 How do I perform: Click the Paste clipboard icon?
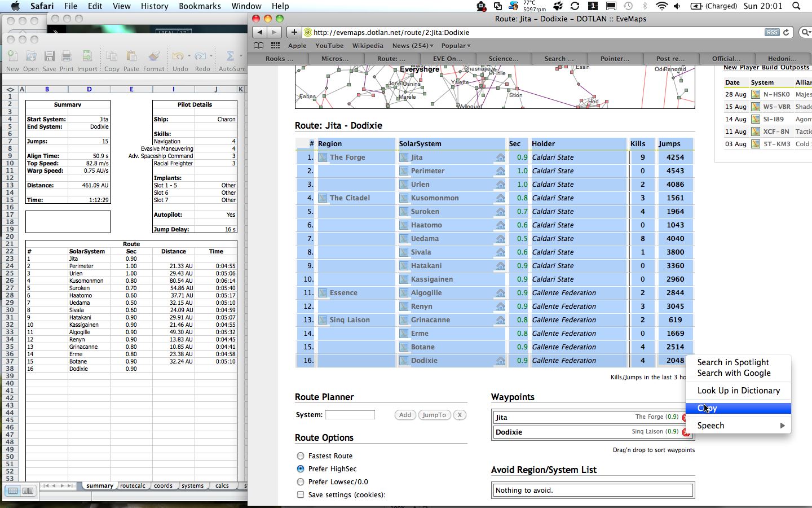[x=131, y=56]
